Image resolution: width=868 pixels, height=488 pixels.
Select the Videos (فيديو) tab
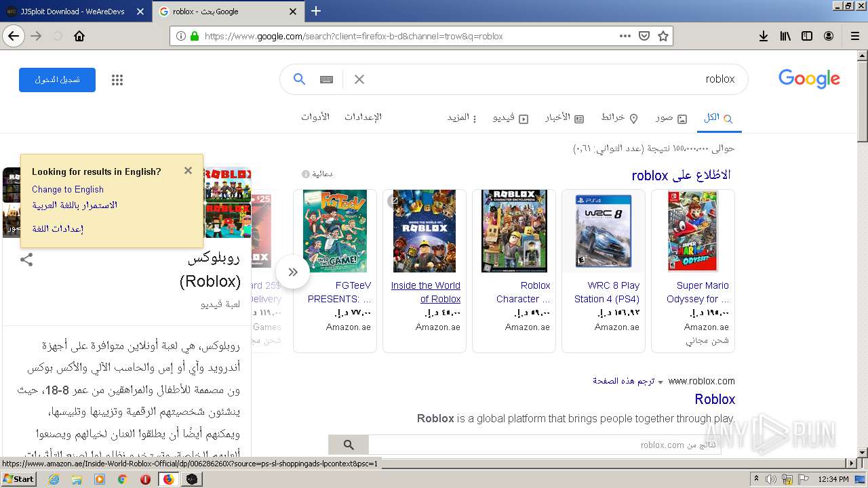tap(510, 118)
